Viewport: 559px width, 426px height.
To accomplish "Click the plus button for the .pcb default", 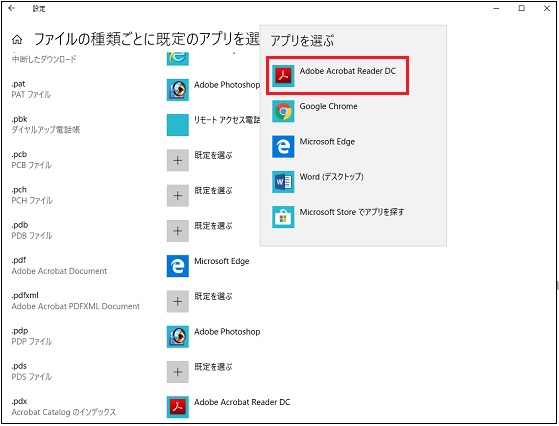I will (x=178, y=160).
